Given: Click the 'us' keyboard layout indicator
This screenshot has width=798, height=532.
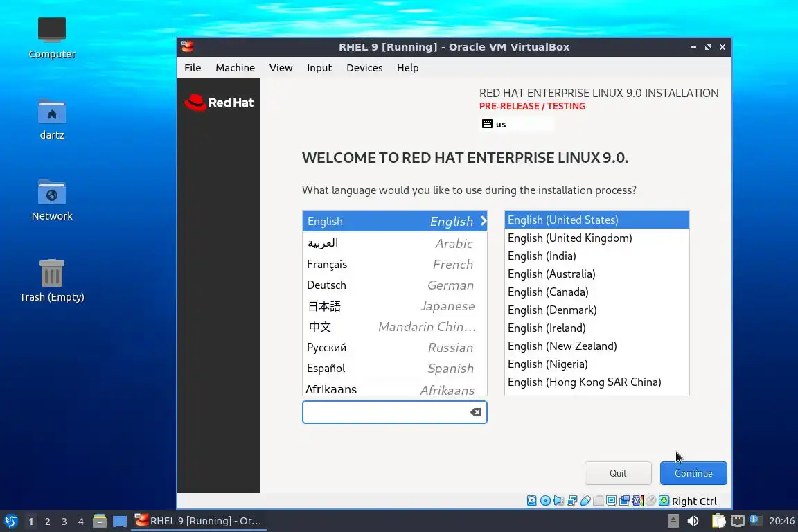Looking at the screenshot, I should (x=517, y=124).
